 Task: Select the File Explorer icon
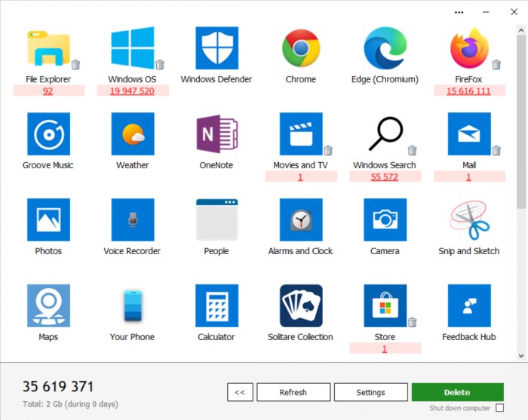pos(48,48)
